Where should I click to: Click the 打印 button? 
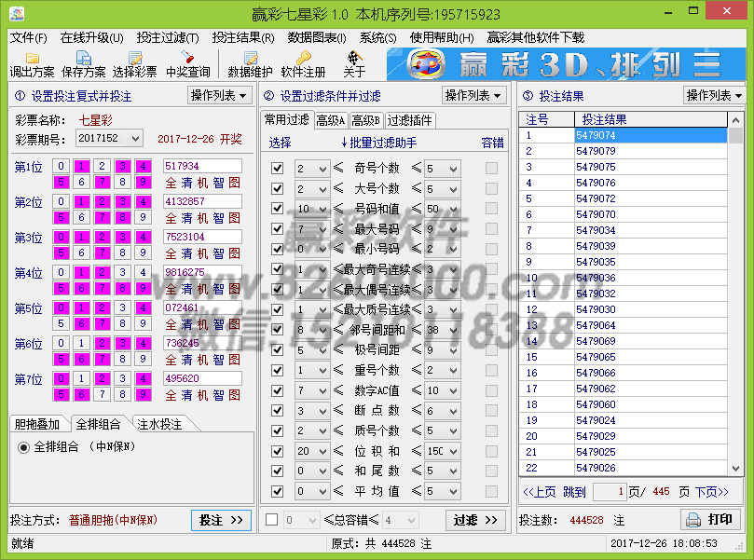point(710,520)
